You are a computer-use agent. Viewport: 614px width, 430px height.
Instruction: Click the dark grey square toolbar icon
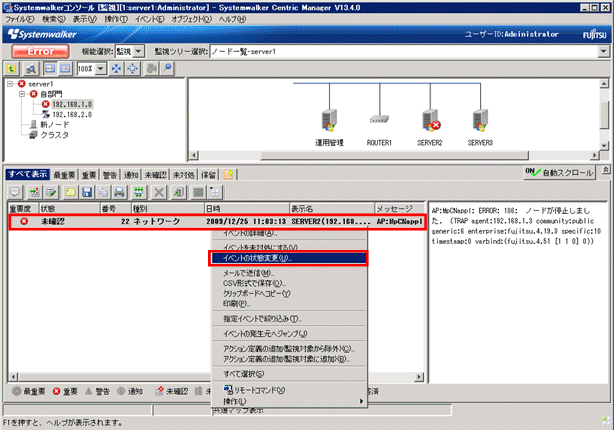199,192
